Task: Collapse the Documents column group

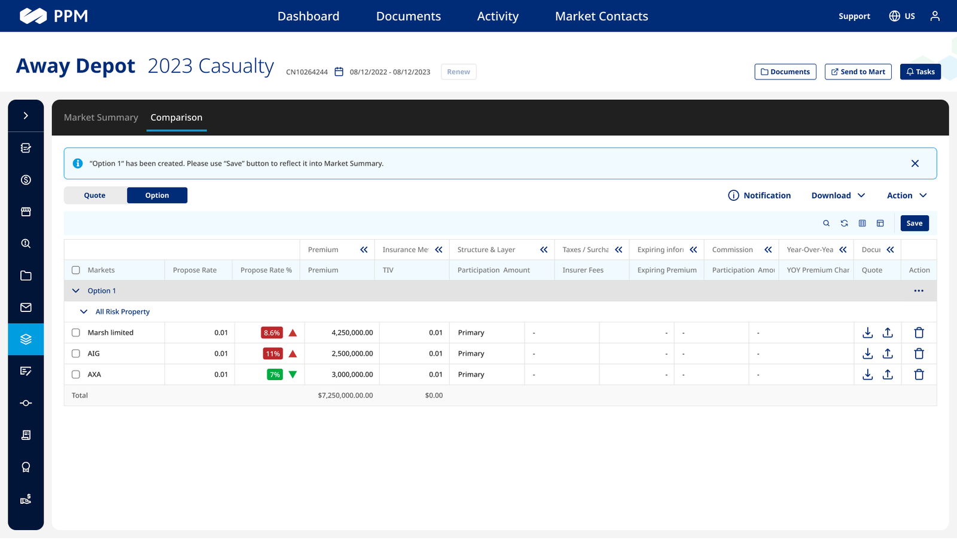Action: click(890, 250)
